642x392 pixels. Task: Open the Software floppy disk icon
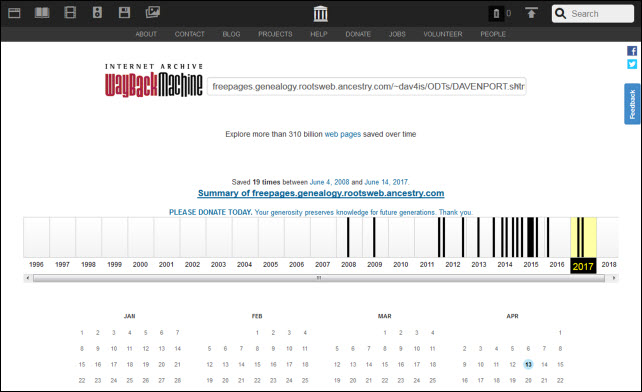pyautogui.click(x=124, y=13)
